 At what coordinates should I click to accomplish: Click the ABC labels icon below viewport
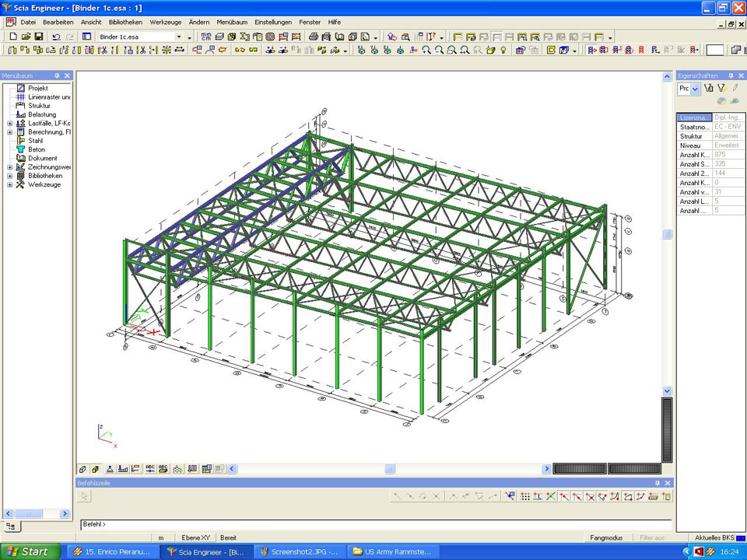pyautogui.click(x=150, y=469)
